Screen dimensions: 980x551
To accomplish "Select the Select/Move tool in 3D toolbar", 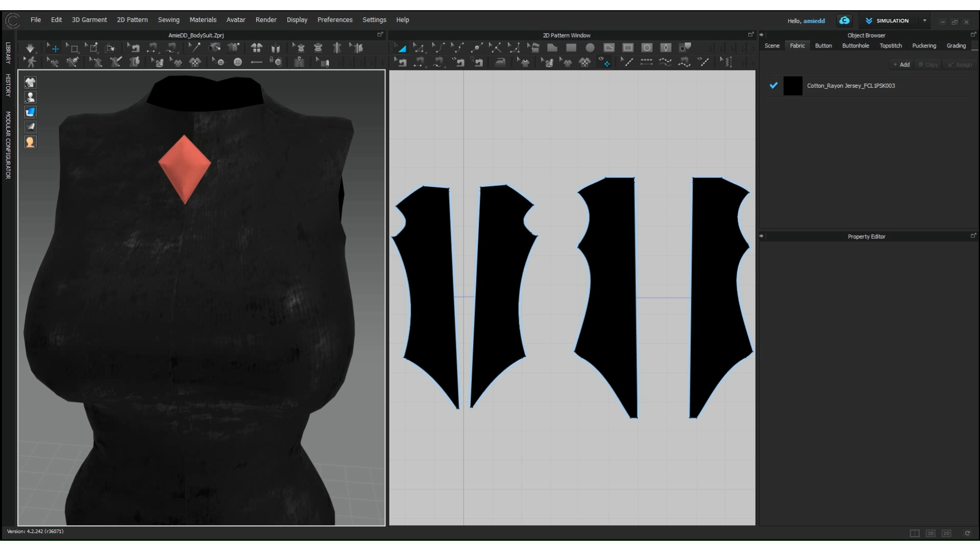I will tap(53, 48).
